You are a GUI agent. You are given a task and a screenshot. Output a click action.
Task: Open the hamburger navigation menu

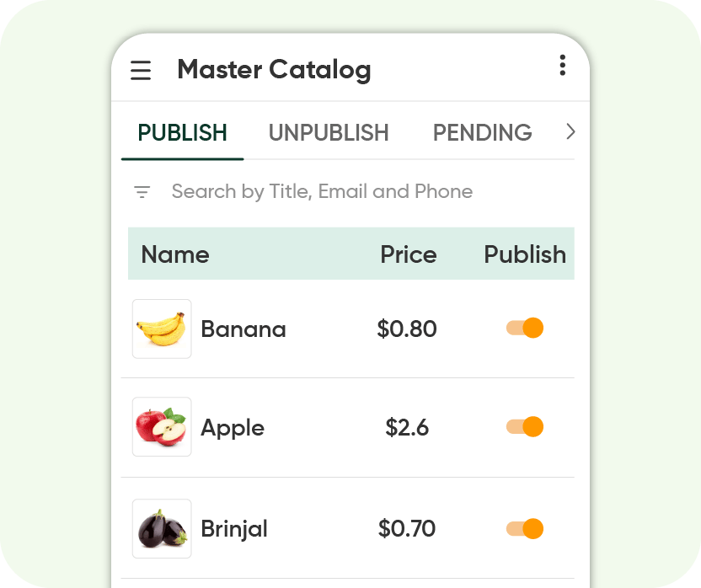[x=141, y=71]
